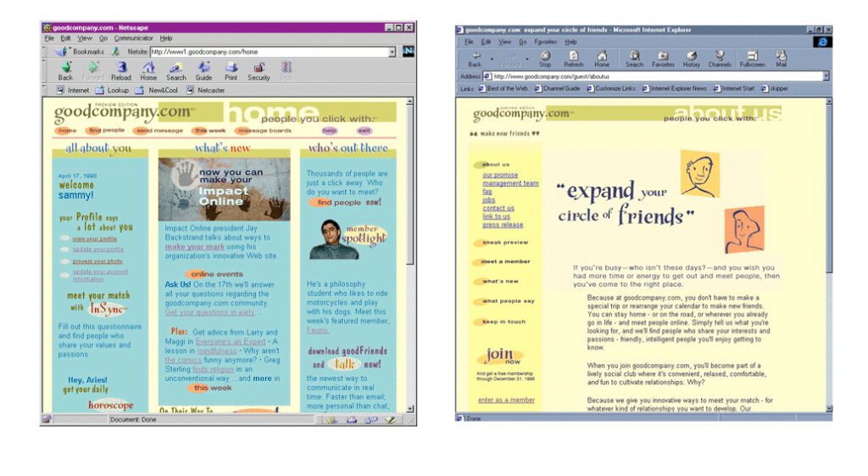Image resolution: width=868 pixels, height=476 pixels.
Task: Click Print icon in Netscape toolbar
Action: tap(231, 71)
